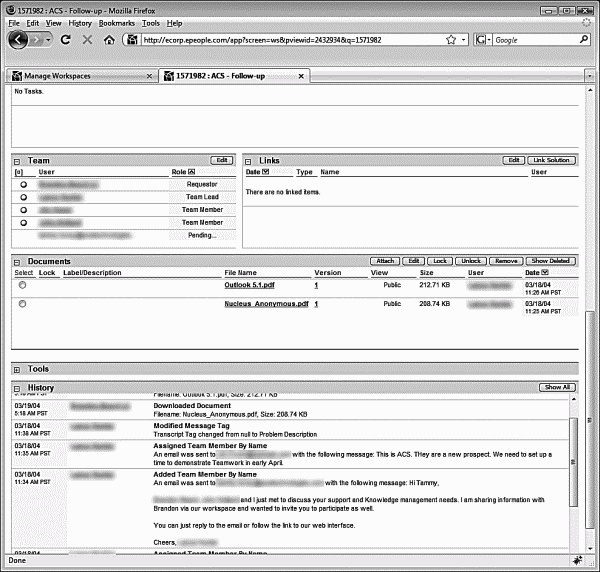Go to Home via house icon
Viewport: 600px width, 572px height.
pyautogui.click(x=108, y=40)
